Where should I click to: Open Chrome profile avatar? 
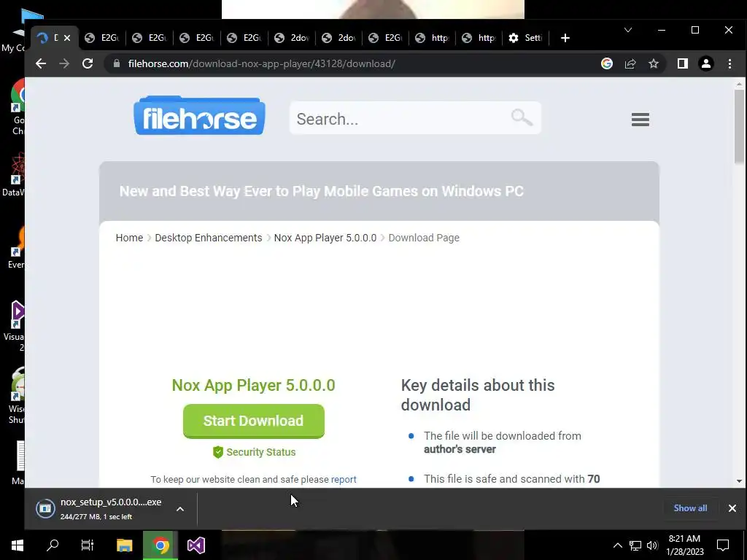point(706,64)
